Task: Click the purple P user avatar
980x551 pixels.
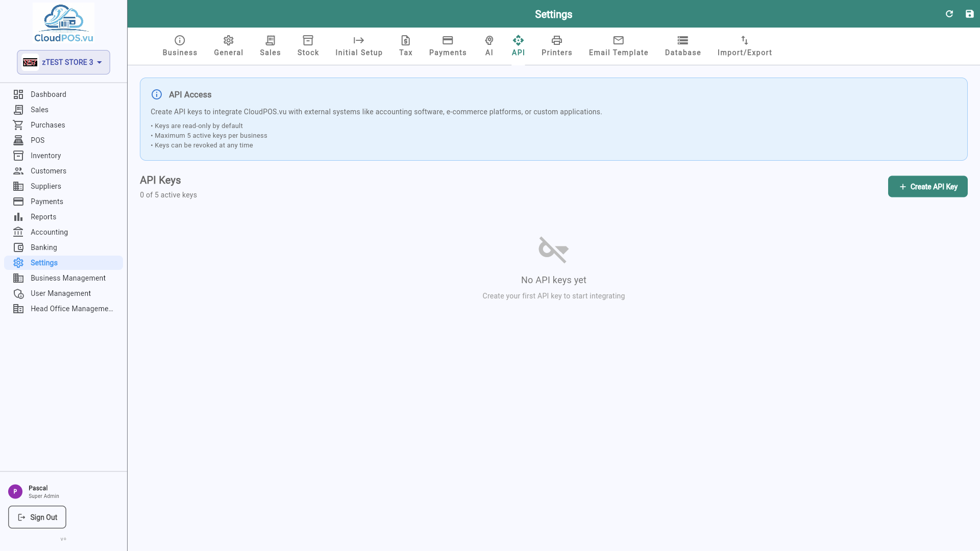Action: coord(15,491)
